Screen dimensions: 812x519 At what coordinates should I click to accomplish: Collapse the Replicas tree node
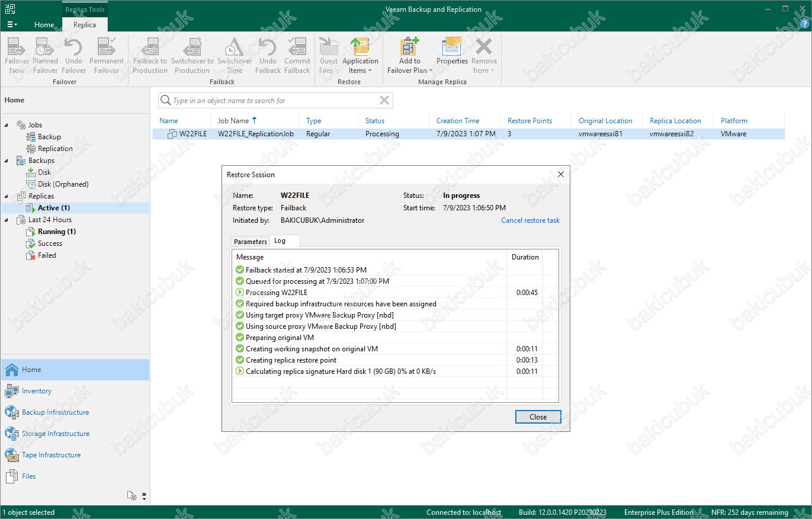point(7,196)
